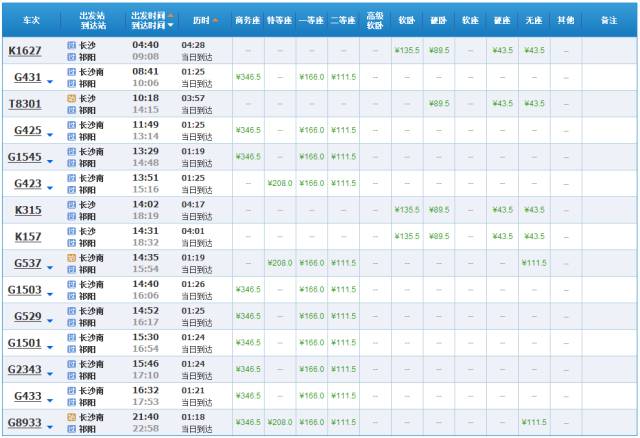Open train K315 details link
Image resolution: width=640 pixels, height=438 pixels.
pyautogui.click(x=28, y=210)
